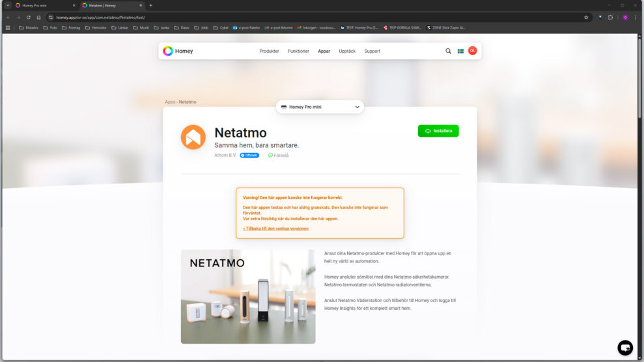Image resolution: width=644 pixels, height=362 pixels.
Task: Open the Chrome three-dot menu
Action: coord(636,17)
